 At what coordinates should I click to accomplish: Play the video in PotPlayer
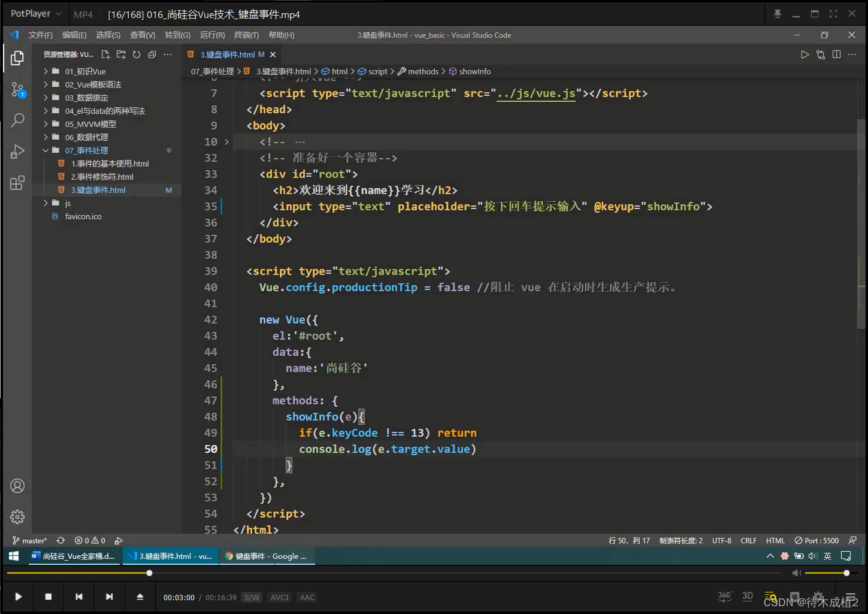coord(19,597)
